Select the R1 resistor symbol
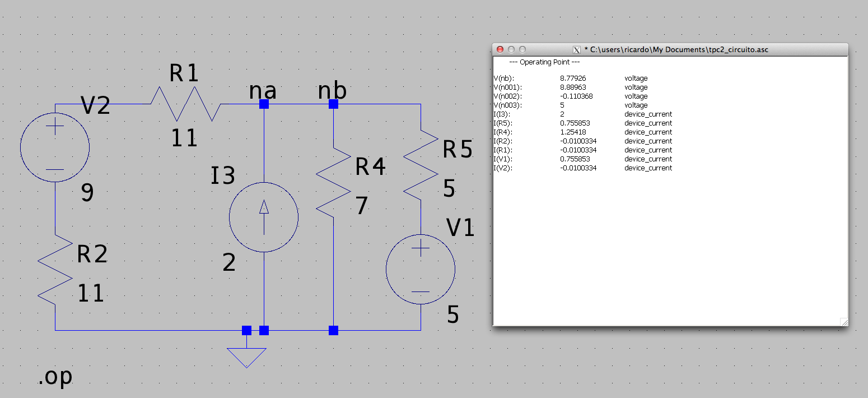The width and height of the screenshot is (868, 398). [185, 104]
